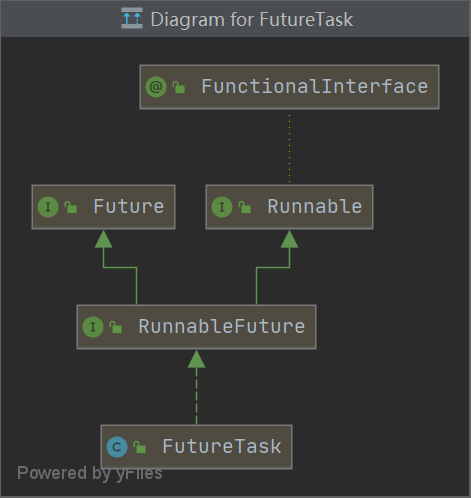Select the FunctionalInterface node label
The image size is (471, 498).
click(x=315, y=87)
